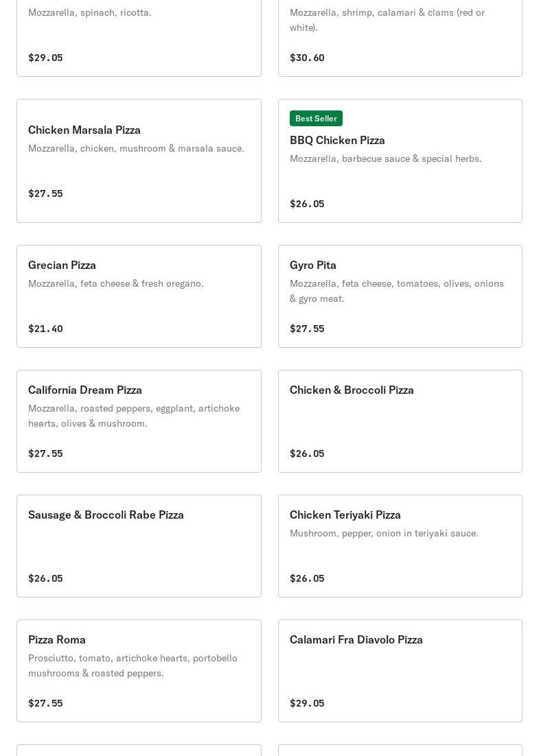The image size is (539, 756).
Task: Open the Chicken Teriyaki Pizza item
Action: click(400, 546)
